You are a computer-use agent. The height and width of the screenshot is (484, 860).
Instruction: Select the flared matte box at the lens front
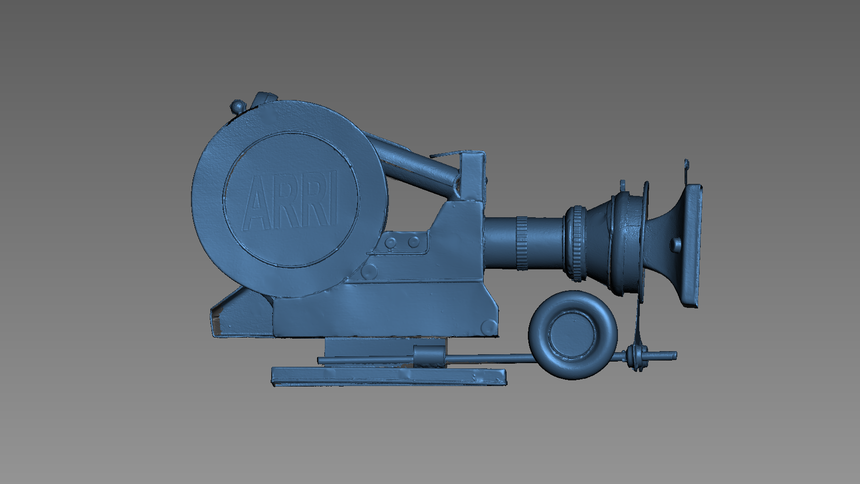coord(675,245)
